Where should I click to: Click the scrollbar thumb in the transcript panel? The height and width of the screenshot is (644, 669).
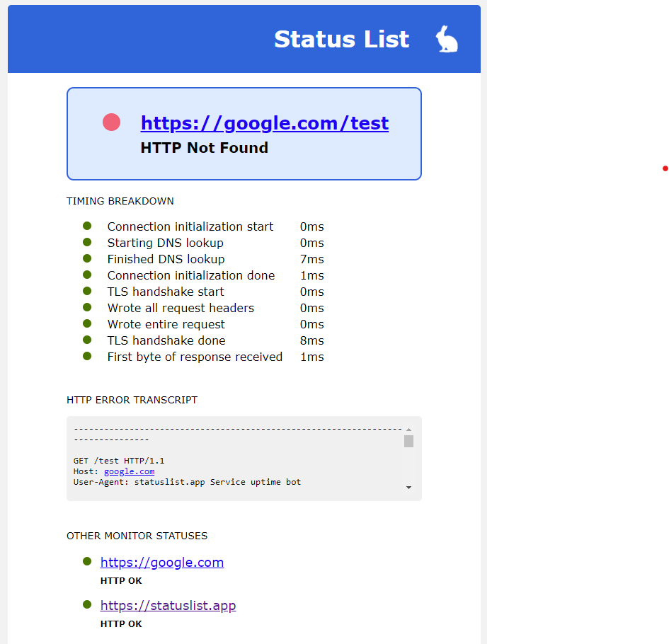click(408, 442)
